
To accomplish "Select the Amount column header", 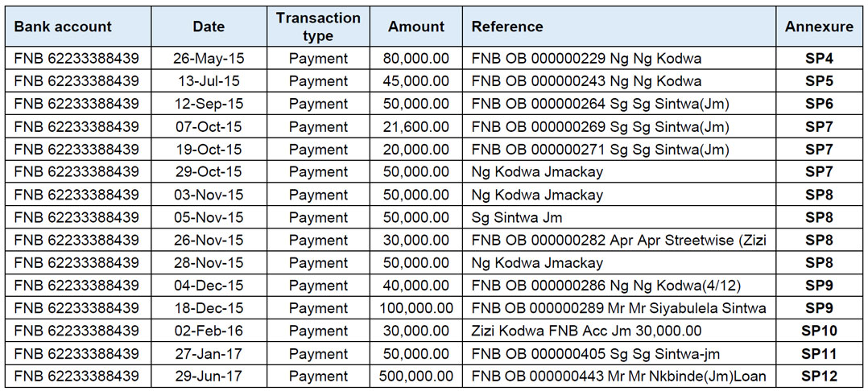I will point(416,27).
